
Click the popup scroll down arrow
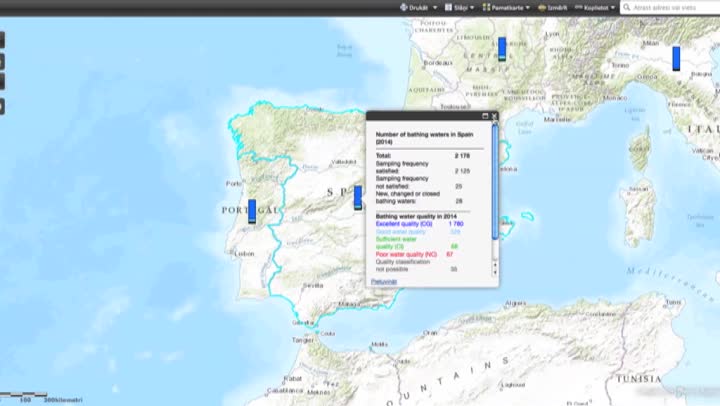tap(495, 272)
